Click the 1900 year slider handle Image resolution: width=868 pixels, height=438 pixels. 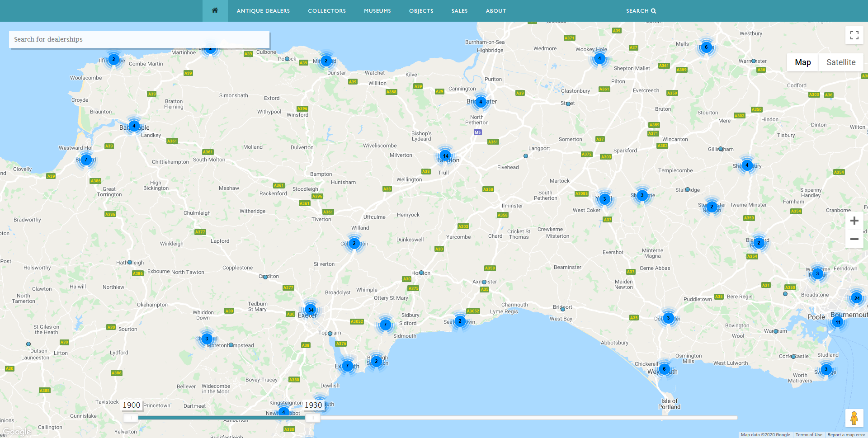[131, 418]
